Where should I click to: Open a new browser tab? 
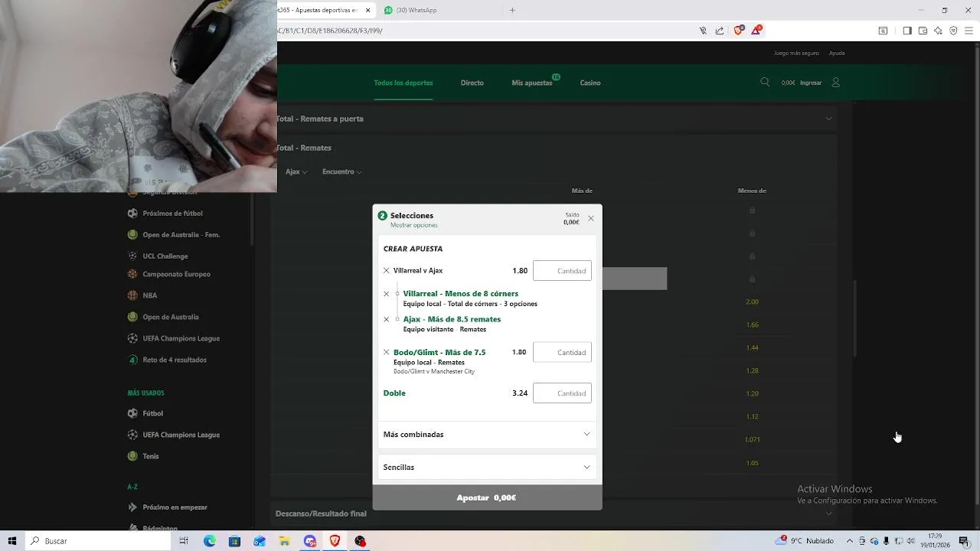[x=512, y=10]
